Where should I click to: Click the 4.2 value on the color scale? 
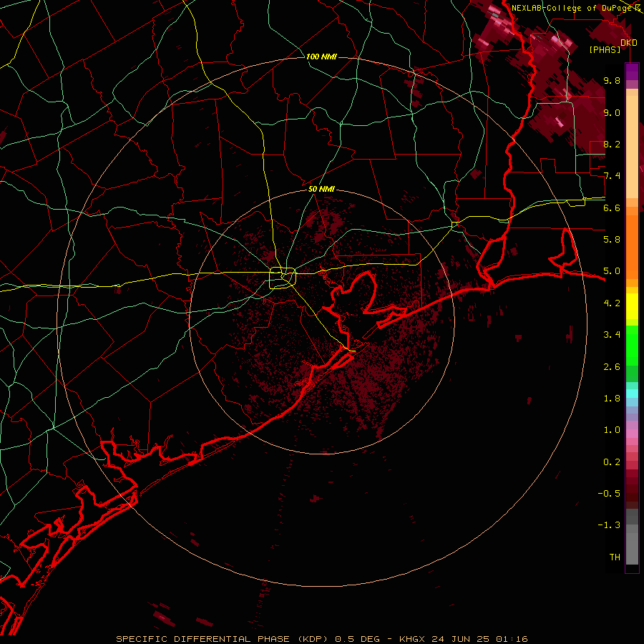point(612,303)
